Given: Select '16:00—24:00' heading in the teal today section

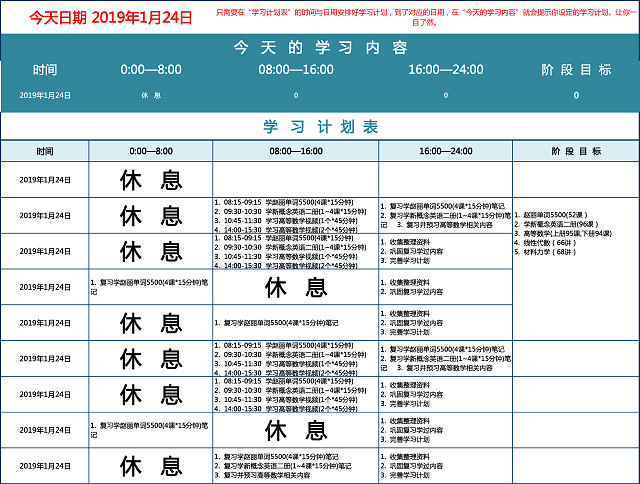Looking at the screenshot, I should coord(446,70).
